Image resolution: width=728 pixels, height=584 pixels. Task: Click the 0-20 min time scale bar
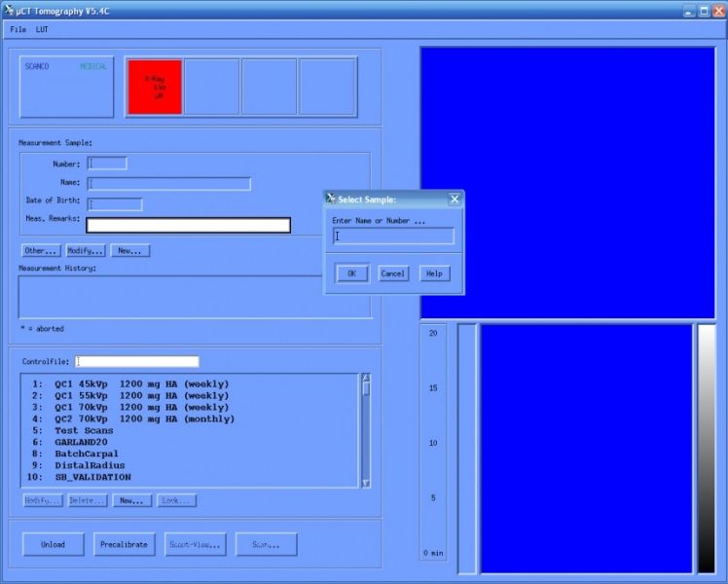point(433,443)
